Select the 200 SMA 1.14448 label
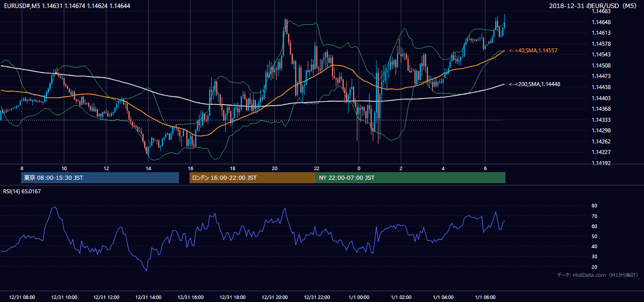644x302 pixels. pos(535,84)
